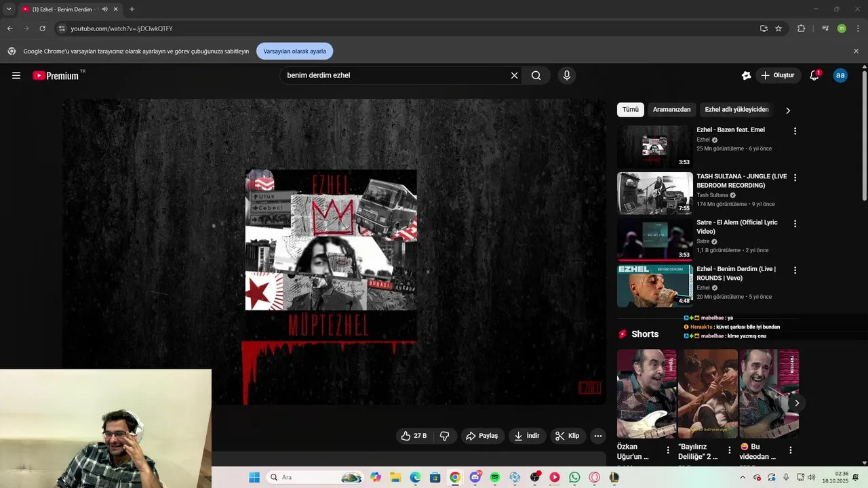Run search with the magnifier button
Screen dimensions: 868x488
[x=536, y=75]
